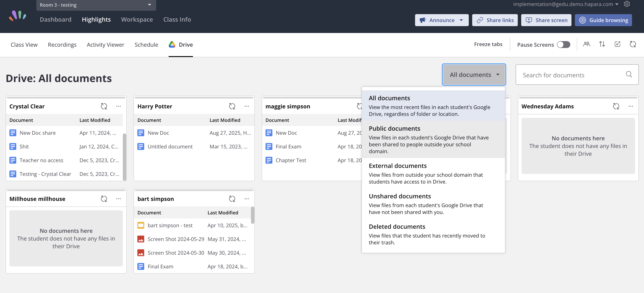
Task: Refresh maggie simpson's documents
Action: point(359,106)
